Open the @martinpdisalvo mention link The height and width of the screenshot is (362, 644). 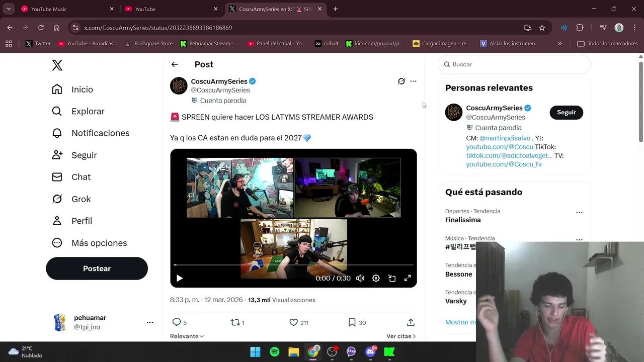coord(505,138)
